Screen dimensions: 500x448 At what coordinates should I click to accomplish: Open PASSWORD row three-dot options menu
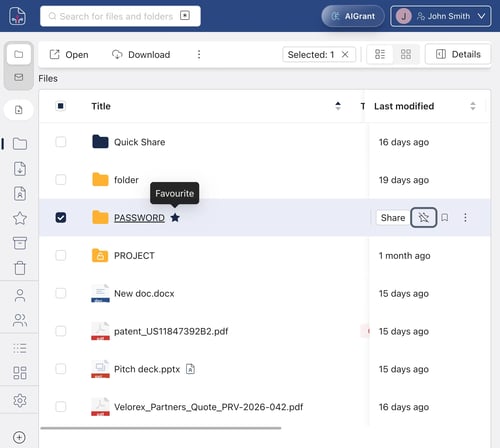tap(465, 218)
